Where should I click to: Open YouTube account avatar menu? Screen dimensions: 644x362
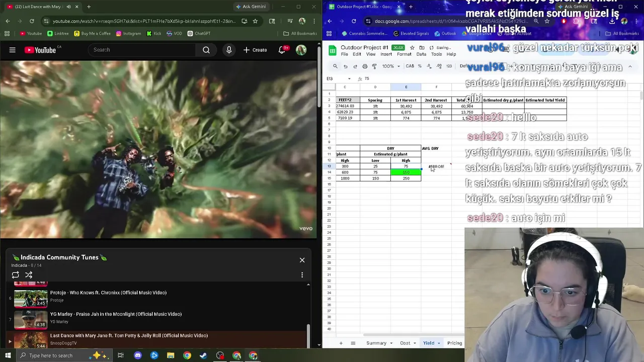pyautogui.click(x=301, y=50)
